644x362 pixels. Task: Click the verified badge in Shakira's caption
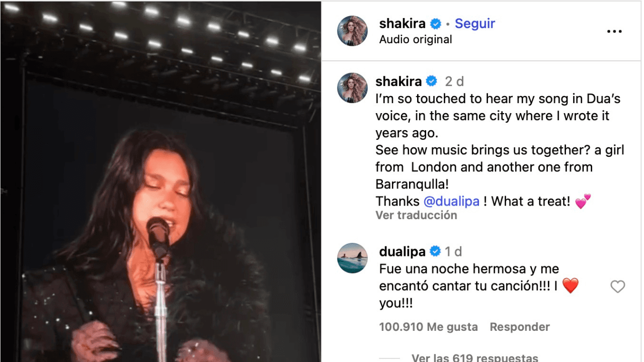[x=432, y=81]
